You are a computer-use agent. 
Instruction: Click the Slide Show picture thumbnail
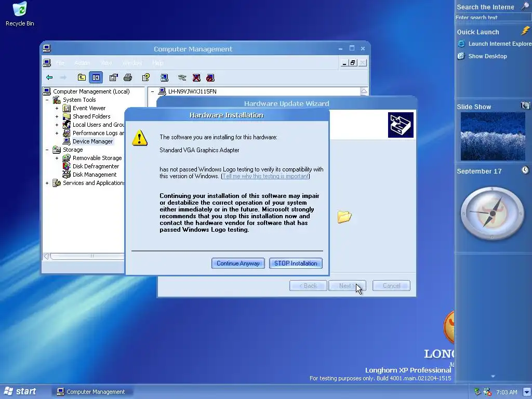click(x=493, y=137)
